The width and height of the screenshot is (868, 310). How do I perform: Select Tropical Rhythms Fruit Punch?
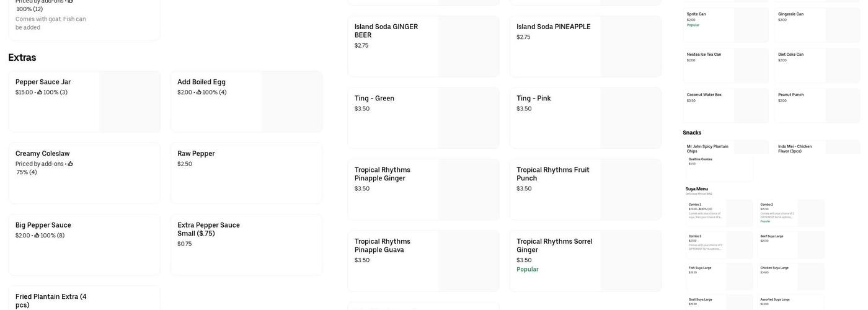(585, 189)
